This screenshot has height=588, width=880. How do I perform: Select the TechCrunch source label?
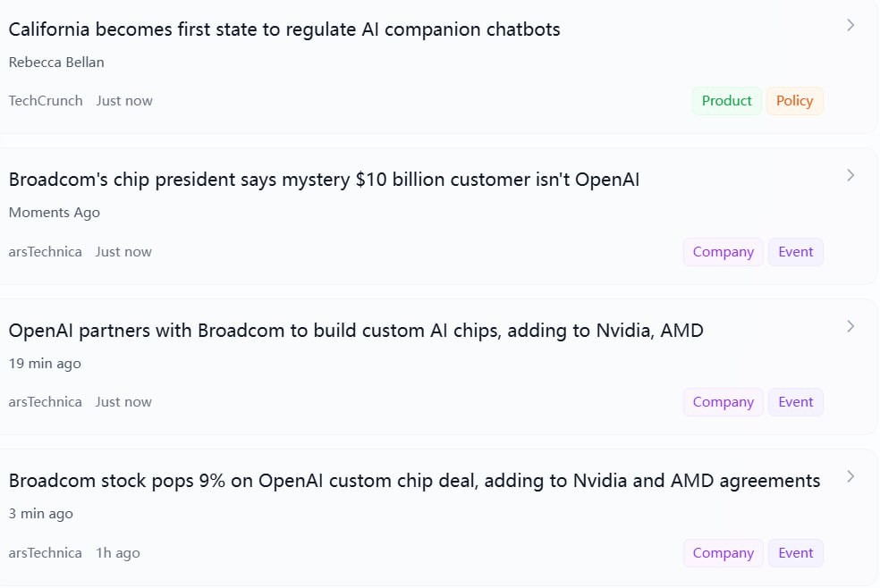(x=45, y=100)
